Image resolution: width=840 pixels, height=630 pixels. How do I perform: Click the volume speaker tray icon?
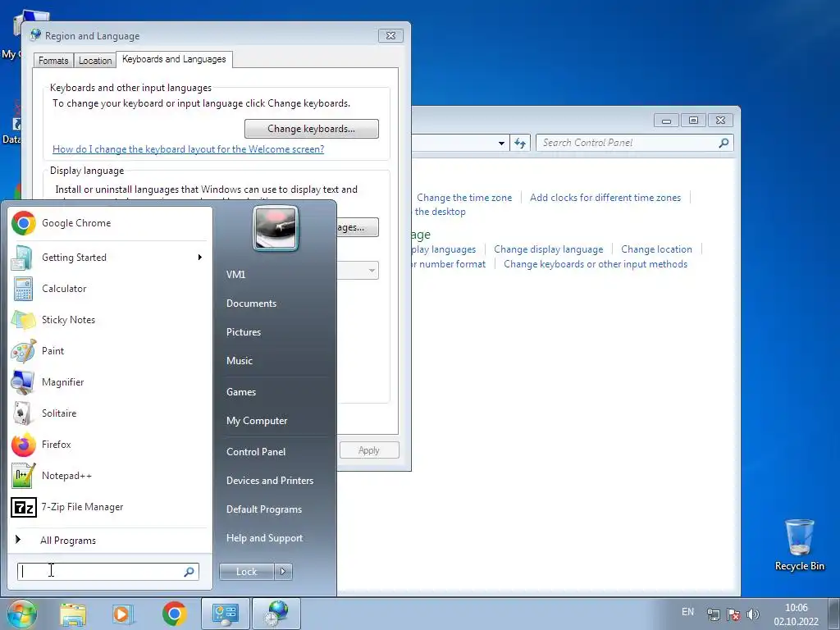[753, 614]
